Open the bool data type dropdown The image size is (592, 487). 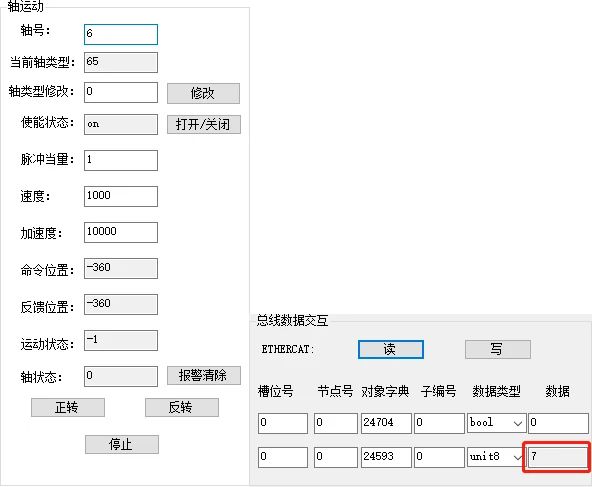click(496, 423)
